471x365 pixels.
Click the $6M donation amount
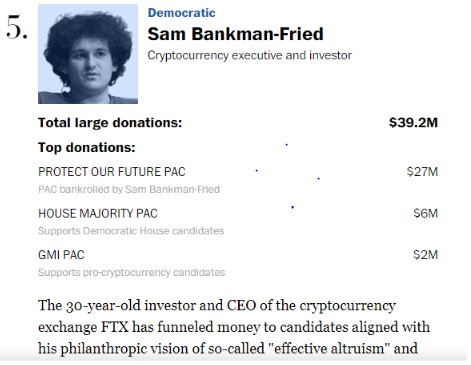click(x=425, y=213)
